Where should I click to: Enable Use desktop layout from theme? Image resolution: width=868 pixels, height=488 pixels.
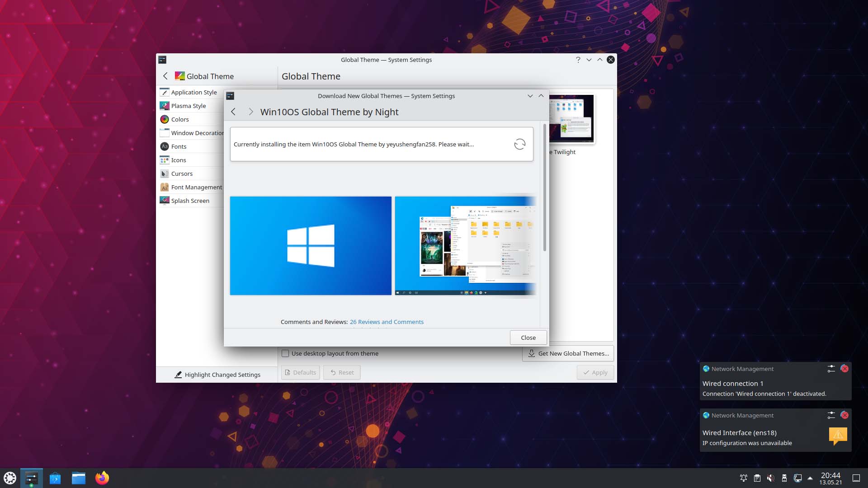[x=285, y=353]
